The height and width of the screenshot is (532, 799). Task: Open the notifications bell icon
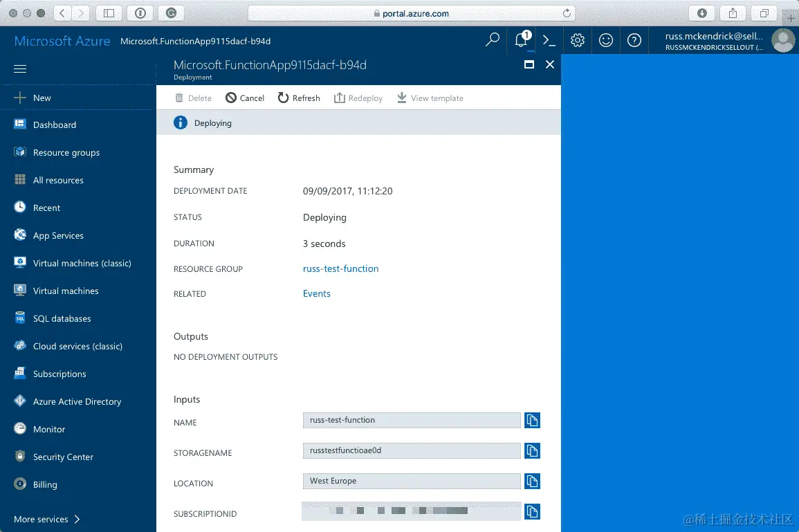pos(522,39)
